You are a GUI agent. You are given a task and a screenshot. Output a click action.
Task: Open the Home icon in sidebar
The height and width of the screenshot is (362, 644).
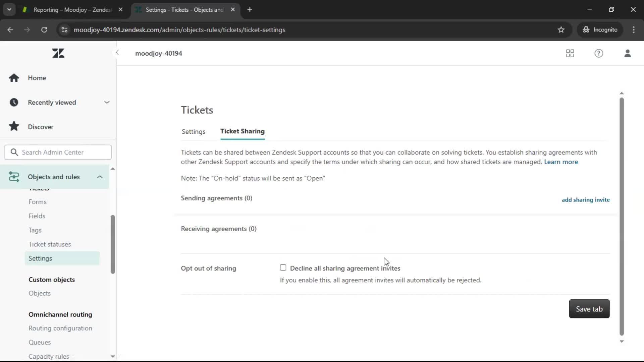[x=14, y=78]
